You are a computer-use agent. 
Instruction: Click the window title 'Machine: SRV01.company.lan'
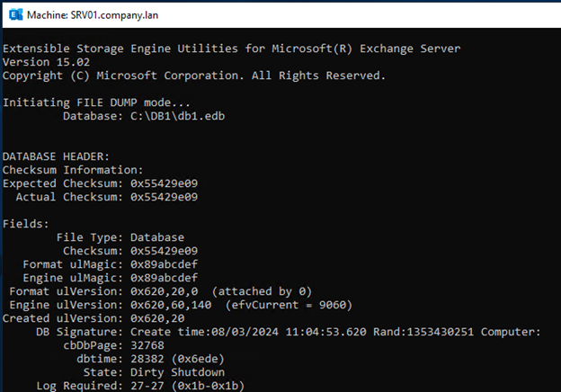click(x=93, y=15)
